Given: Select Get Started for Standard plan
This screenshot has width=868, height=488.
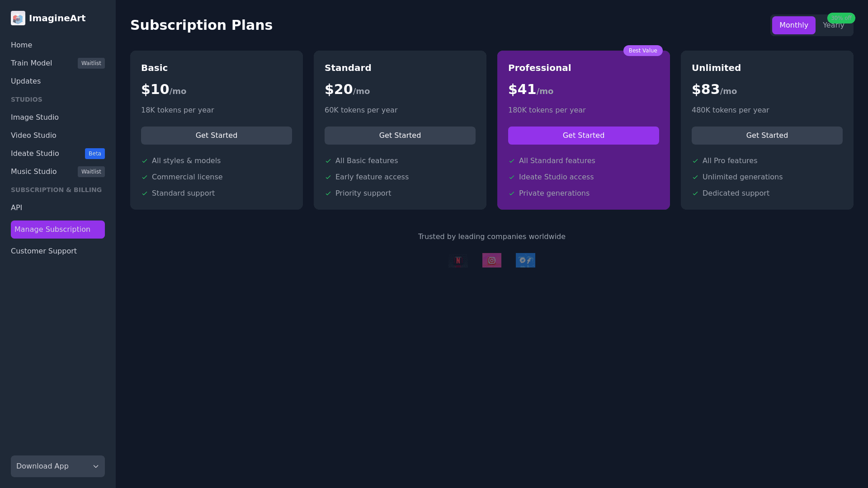Looking at the screenshot, I should coord(400,136).
